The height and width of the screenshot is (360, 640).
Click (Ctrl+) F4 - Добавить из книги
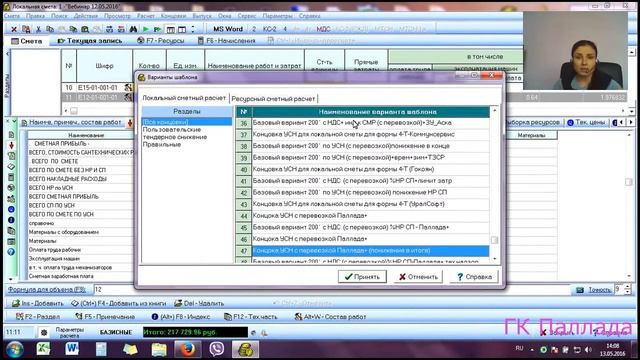(x=118, y=303)
